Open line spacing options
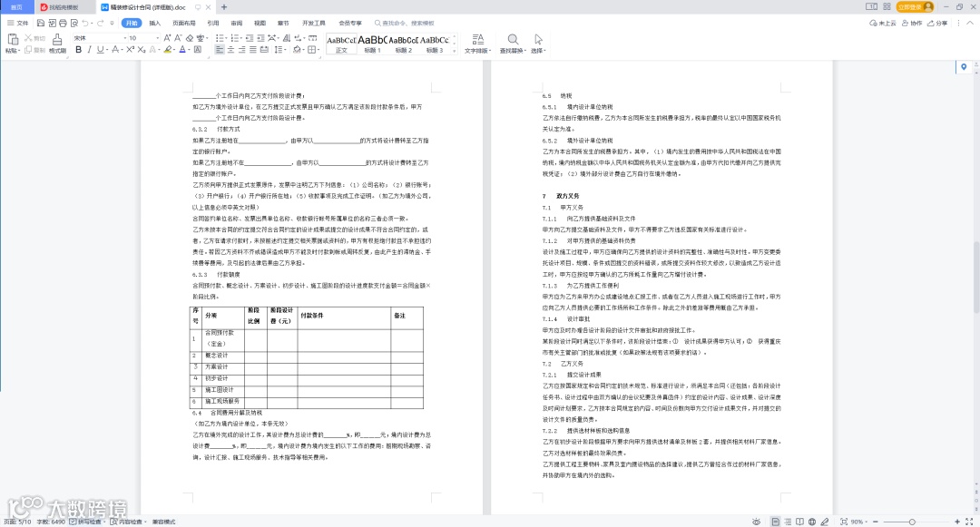980x527 pixels. click(x=279, y=50)
